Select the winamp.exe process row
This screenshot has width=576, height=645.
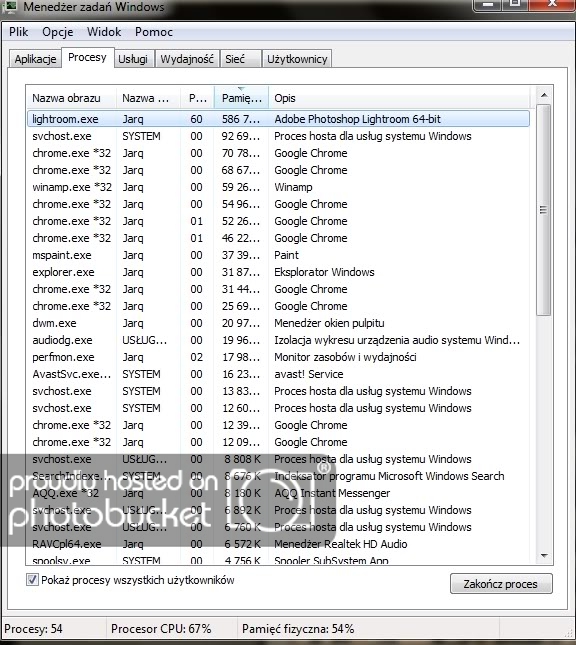click(x=278, y=187)
